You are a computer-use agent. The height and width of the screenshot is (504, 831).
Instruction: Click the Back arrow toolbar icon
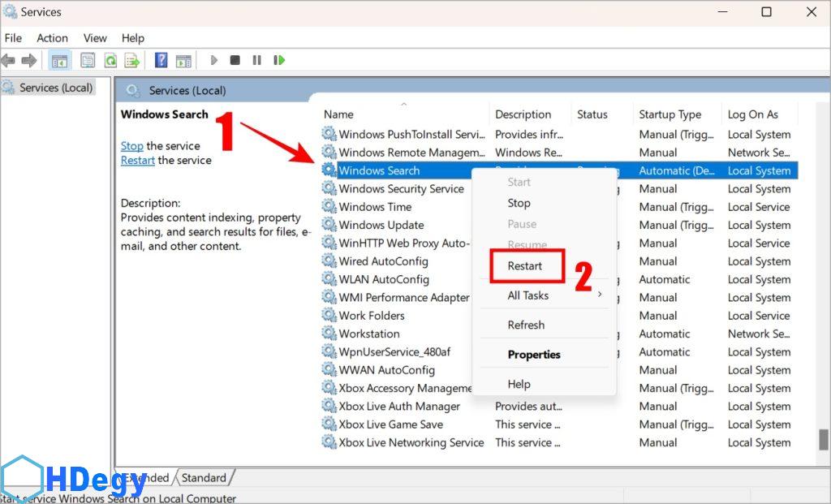pos(9,60)
